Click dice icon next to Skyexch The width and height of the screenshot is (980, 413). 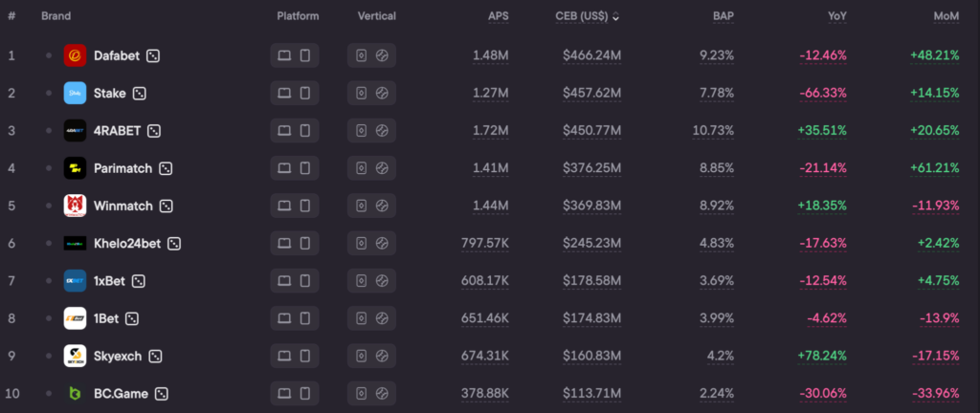coord(156,357)
